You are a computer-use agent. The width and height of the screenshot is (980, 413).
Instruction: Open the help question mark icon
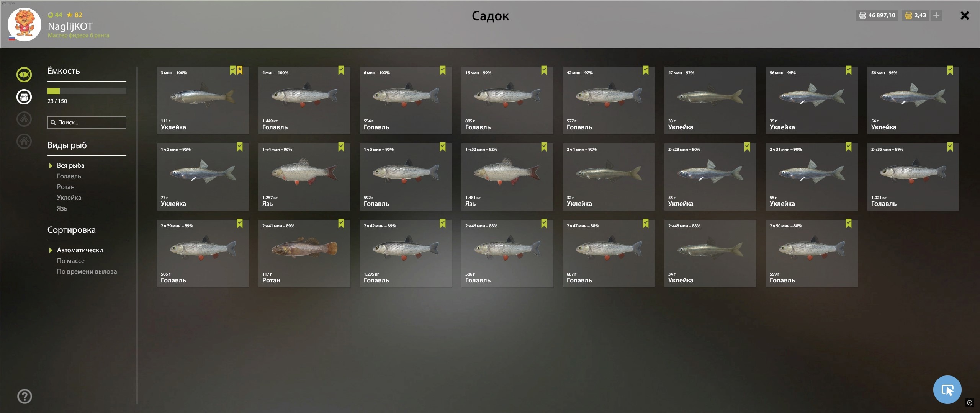pos(25,396)
